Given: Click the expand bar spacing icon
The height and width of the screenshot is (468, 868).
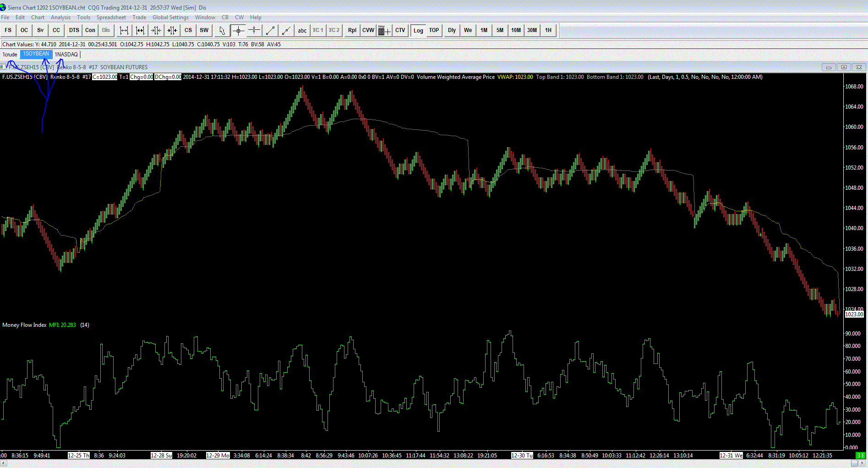Looking at the screenshot, I should click(x=124, y=30).
